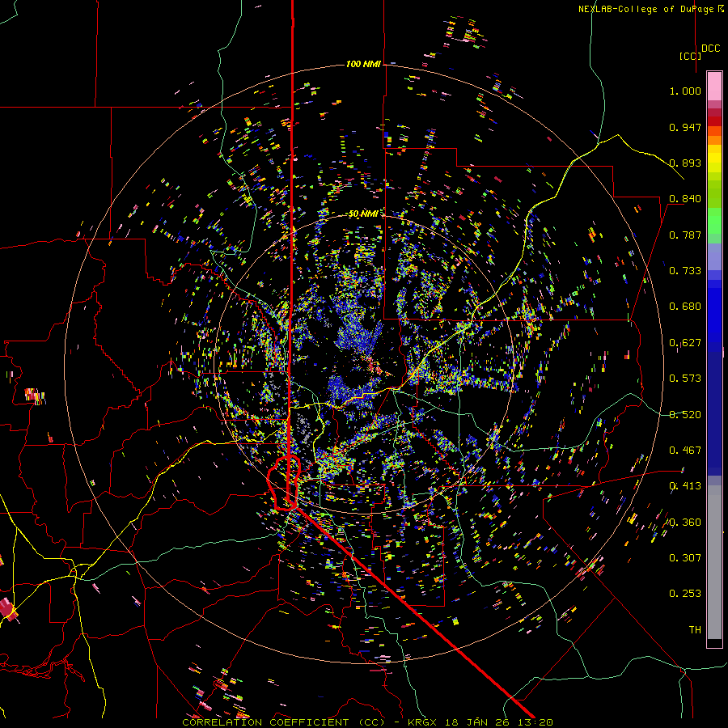Image resolution: width=728 pixels, height=728 pixels.
Task: Click the 0.467 color scale value
Action: pos(685,451)
